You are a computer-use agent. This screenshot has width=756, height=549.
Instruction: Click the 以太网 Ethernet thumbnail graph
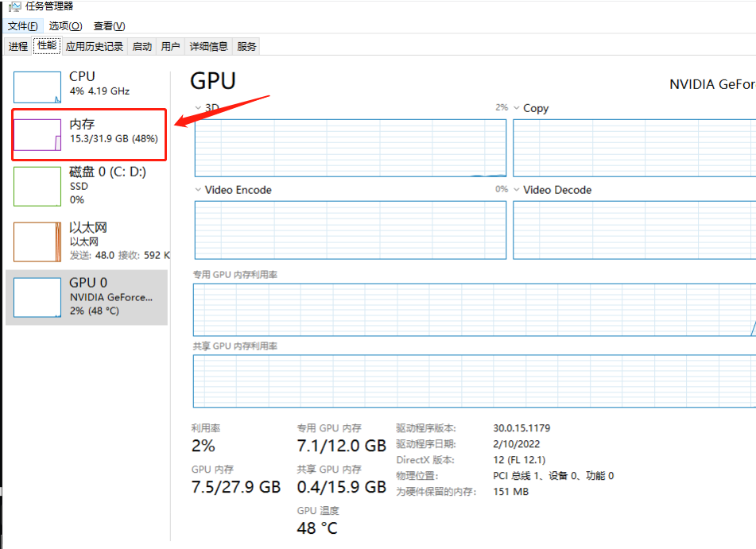click(x=37, y=242)
